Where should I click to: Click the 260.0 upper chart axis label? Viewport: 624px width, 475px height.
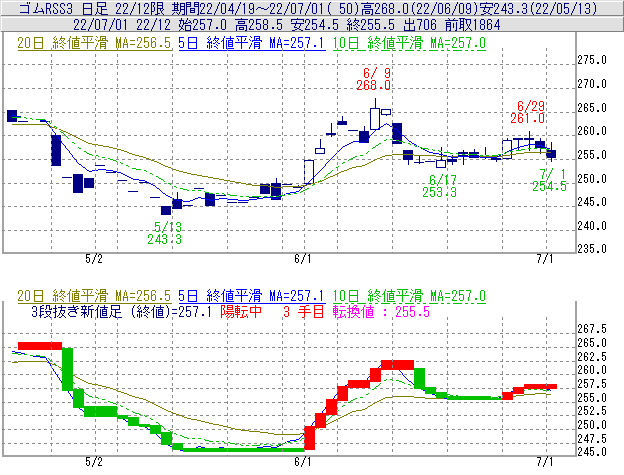[x=592, y=131]
